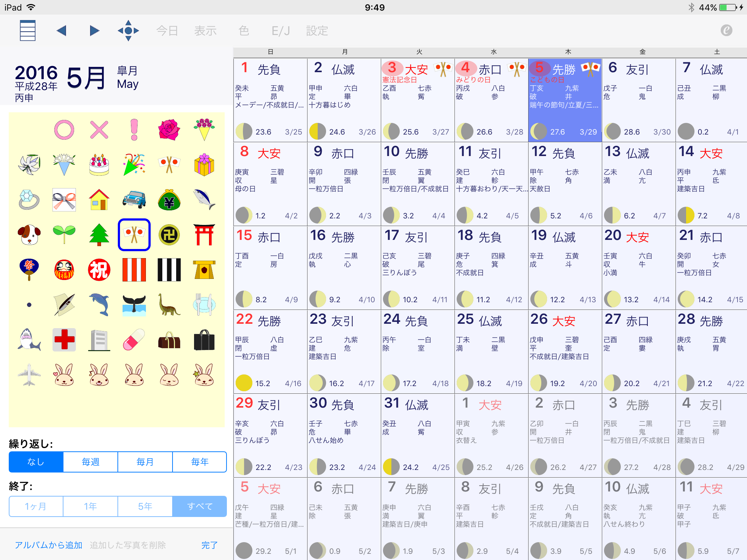Open the 表示 display menu
This screenshot has height=560, width=747.
click(205, 31)
